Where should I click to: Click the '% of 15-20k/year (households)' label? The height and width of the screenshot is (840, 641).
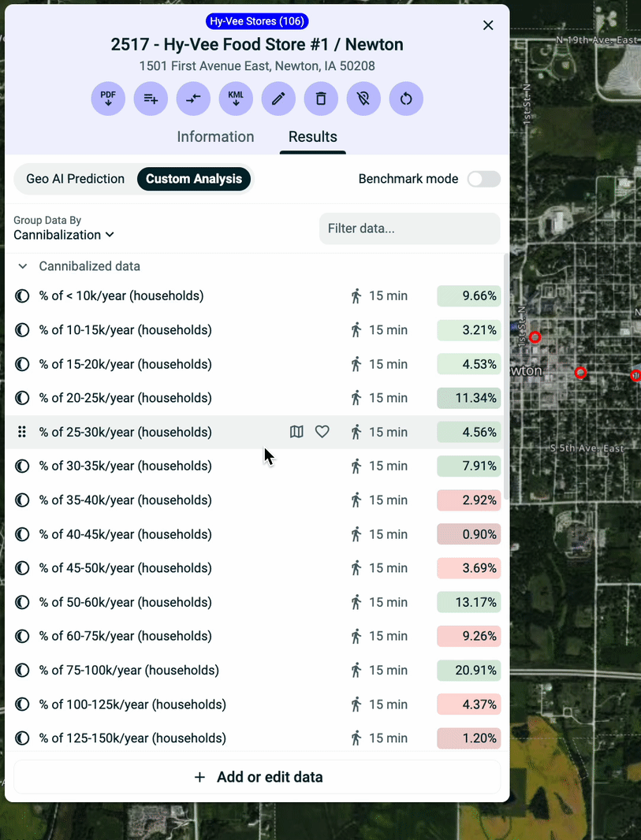125,364
